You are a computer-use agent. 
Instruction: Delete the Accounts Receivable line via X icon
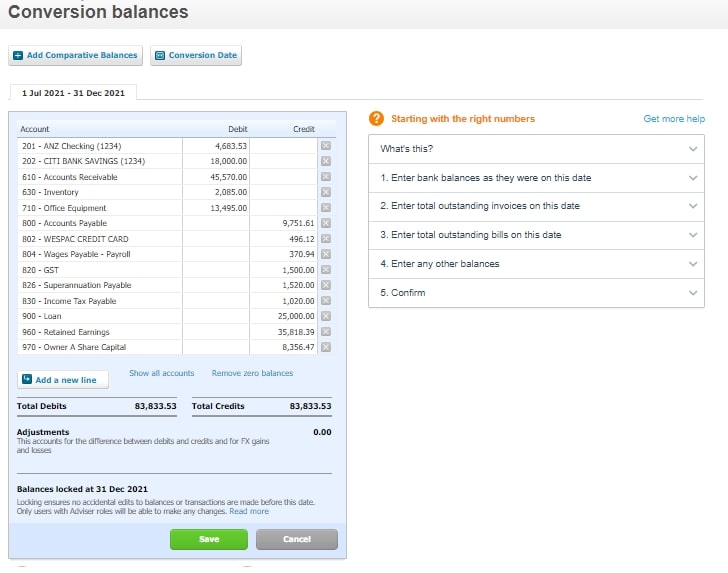pyautogui.click(x=325, y=177)
